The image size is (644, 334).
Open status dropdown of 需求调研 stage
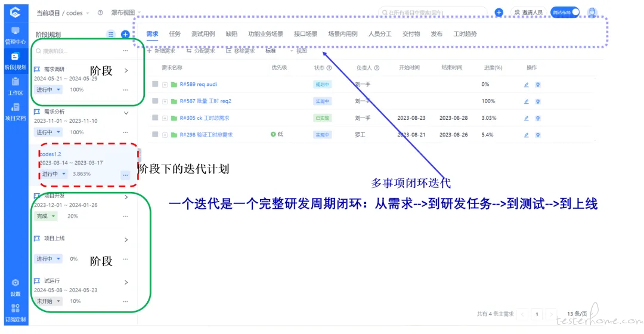[x=48, y=89]
